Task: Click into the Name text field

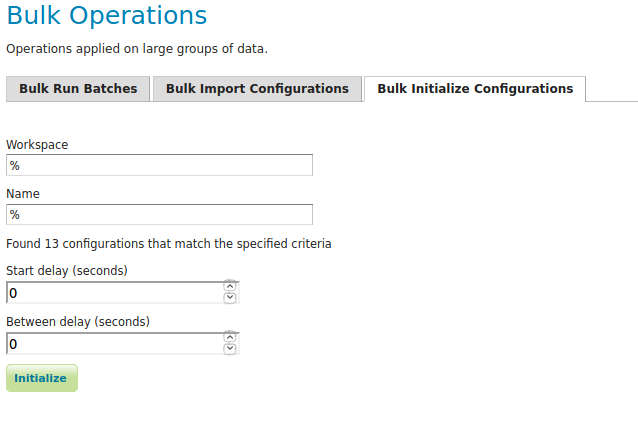Action: [159, 214]
